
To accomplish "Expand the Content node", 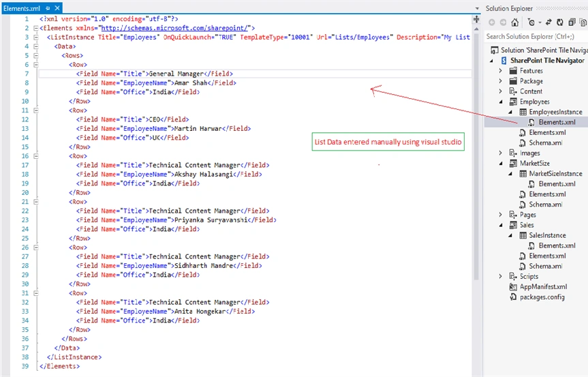I will pyautogui.click(x=501, y=91).
